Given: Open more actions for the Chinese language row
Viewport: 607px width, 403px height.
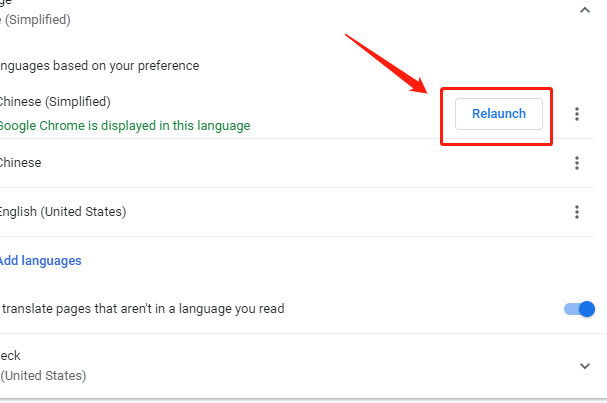Looking at the screenshot, I should pos(577,163).
